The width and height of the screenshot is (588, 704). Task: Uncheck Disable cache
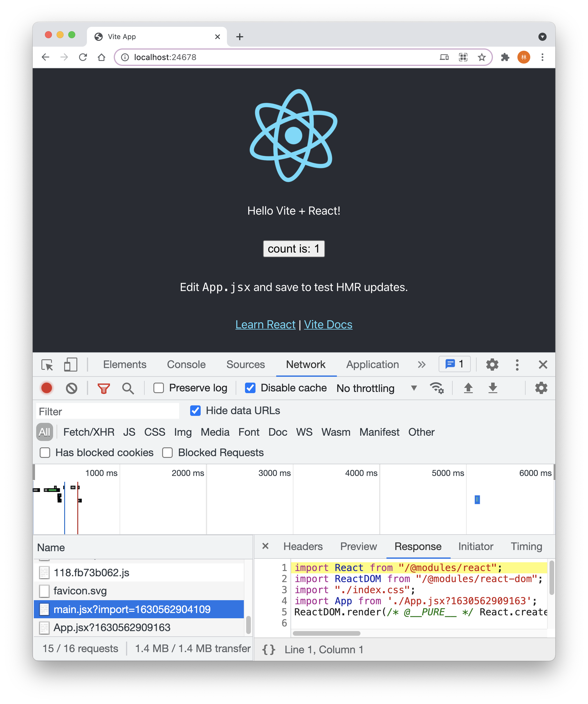click(x=250, y=388)
